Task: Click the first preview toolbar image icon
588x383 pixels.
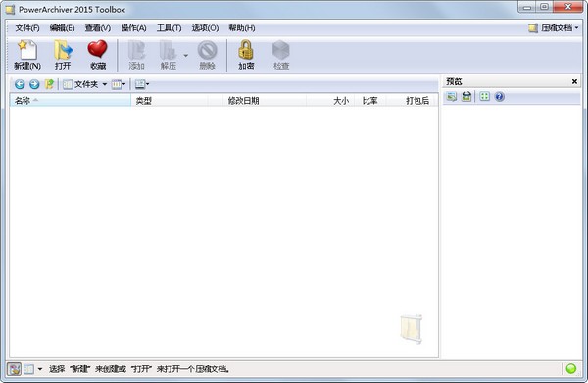Action: pos(452,97)
